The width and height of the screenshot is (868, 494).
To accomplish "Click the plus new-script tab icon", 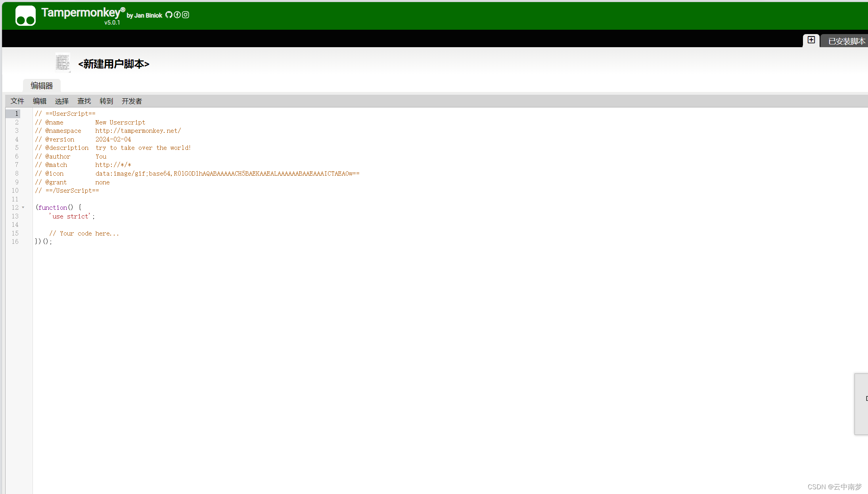I will 811,40.
